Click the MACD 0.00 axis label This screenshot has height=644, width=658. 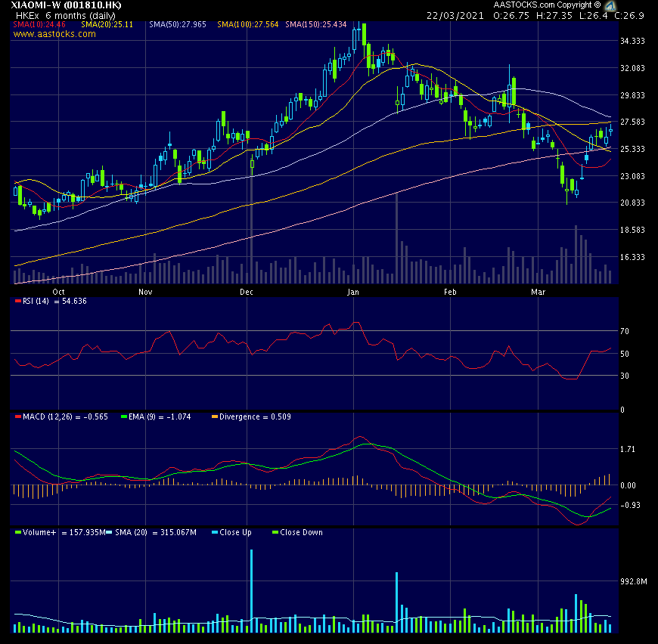coord(627,485)
